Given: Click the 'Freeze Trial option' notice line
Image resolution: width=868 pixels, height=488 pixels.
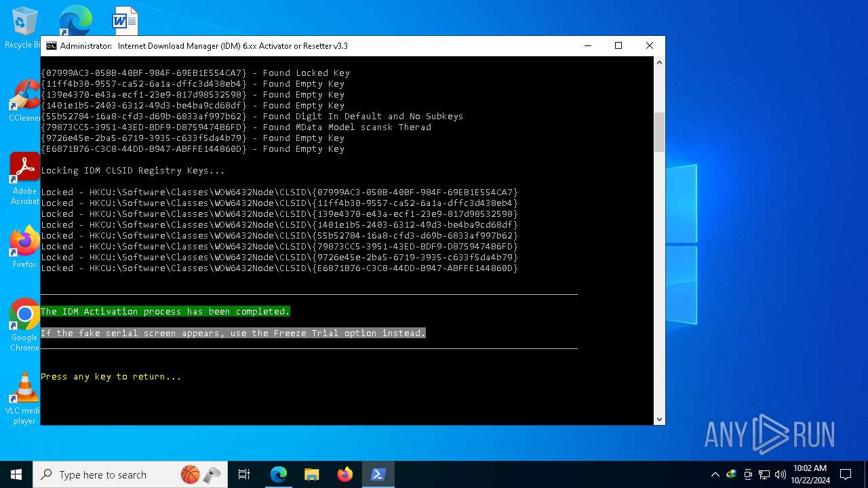Looking at the screenshot, I should point(233,333).
